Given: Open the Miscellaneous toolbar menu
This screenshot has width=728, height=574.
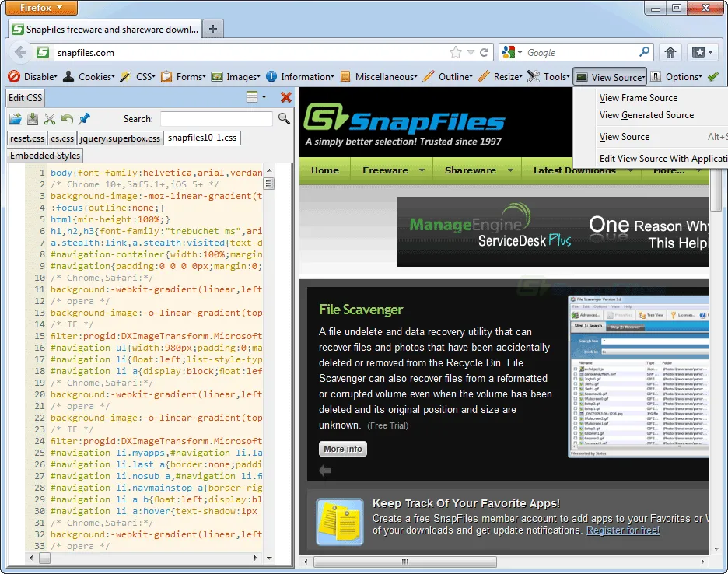Looking at the screenshot, I should (x=379, y=77).
